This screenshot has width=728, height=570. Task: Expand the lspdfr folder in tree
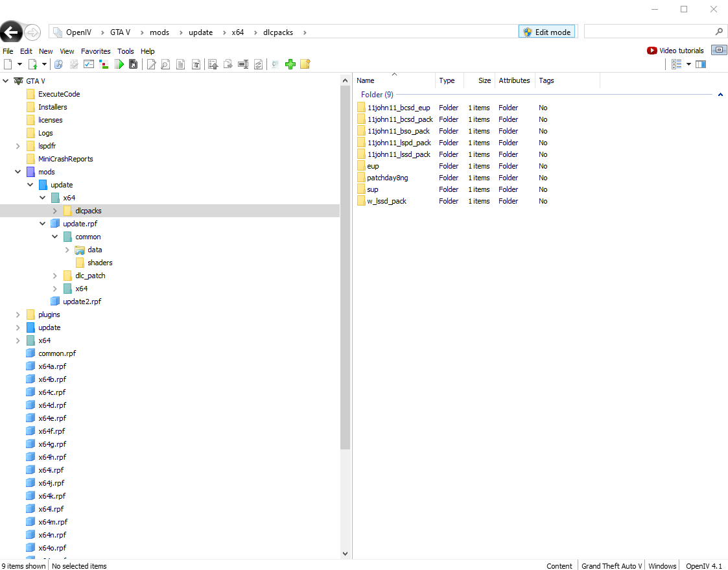click(x=18, y=146)
